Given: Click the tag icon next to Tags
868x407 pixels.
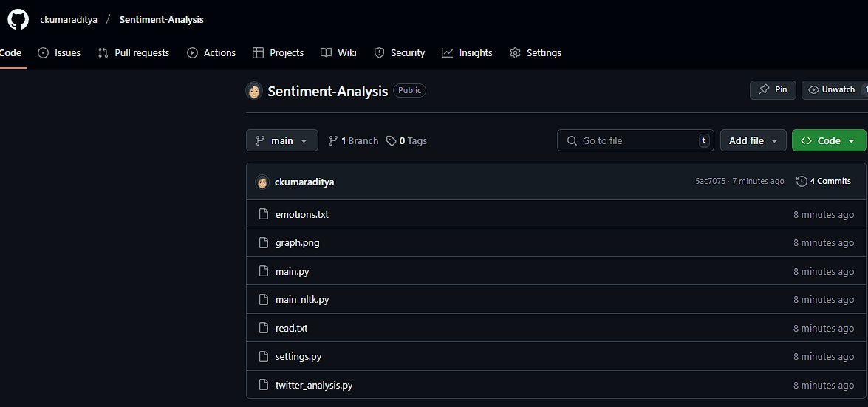Looking at the screenshot, I should coord(392,141).
